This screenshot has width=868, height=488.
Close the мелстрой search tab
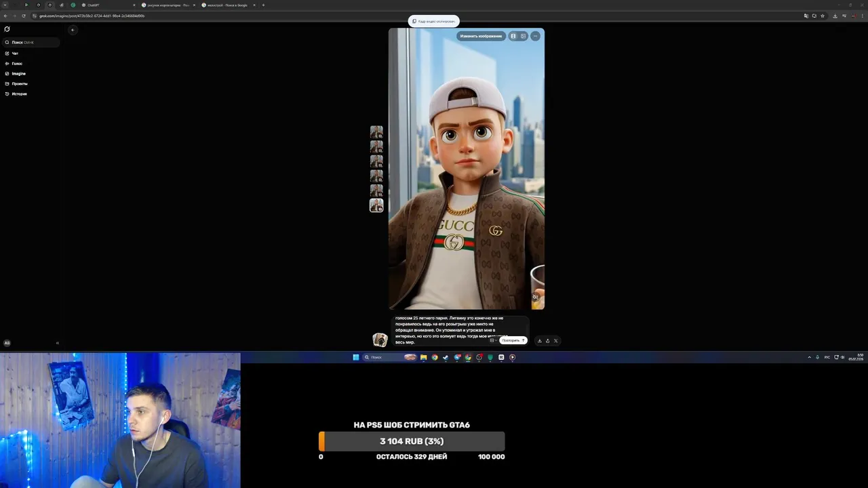(x=254, y=5)
